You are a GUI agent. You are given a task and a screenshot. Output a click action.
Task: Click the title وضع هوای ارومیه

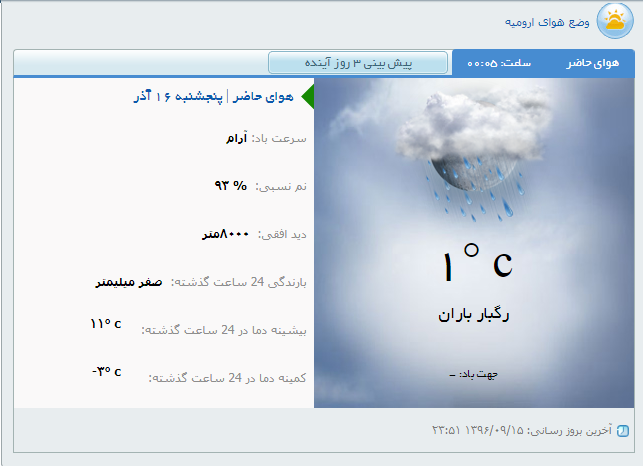tap(547, 22)
